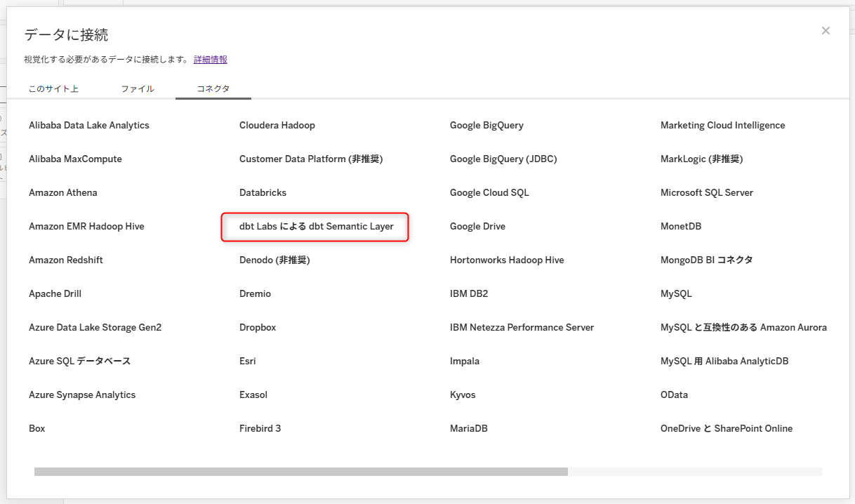The width and height of the screenshot is (855, 504).
Task: Select the コネクタ tab
Action: (213, 89)
